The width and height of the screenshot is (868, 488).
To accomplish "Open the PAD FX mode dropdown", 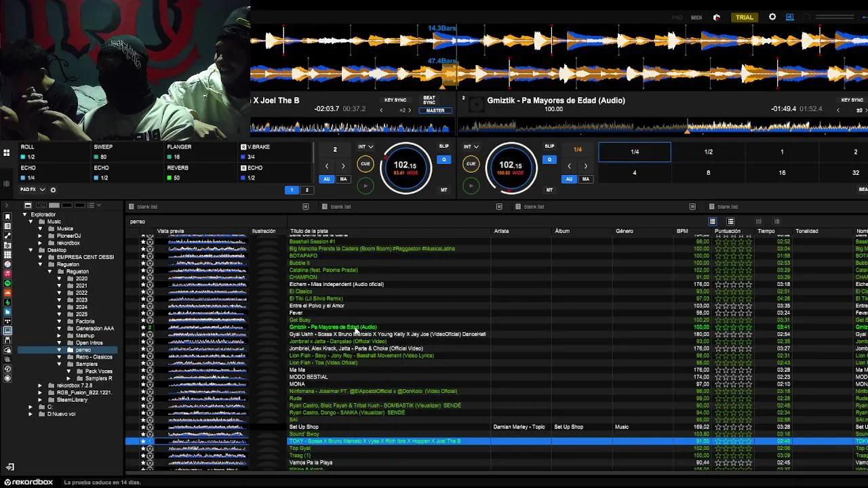I will click(33, 190).
